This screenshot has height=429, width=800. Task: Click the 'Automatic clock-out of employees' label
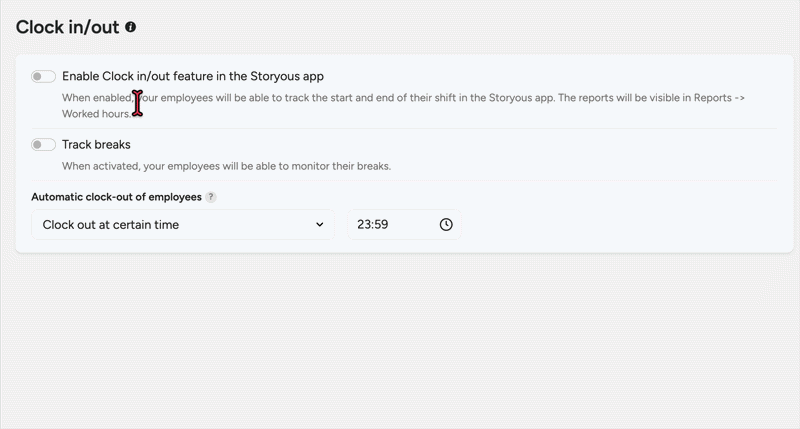click(x=116, y=197)
